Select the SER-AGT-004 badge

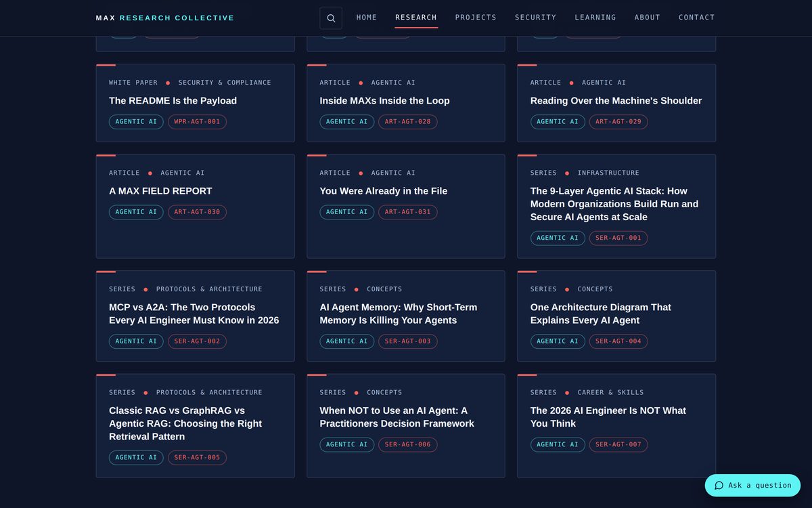coord(618,341)
